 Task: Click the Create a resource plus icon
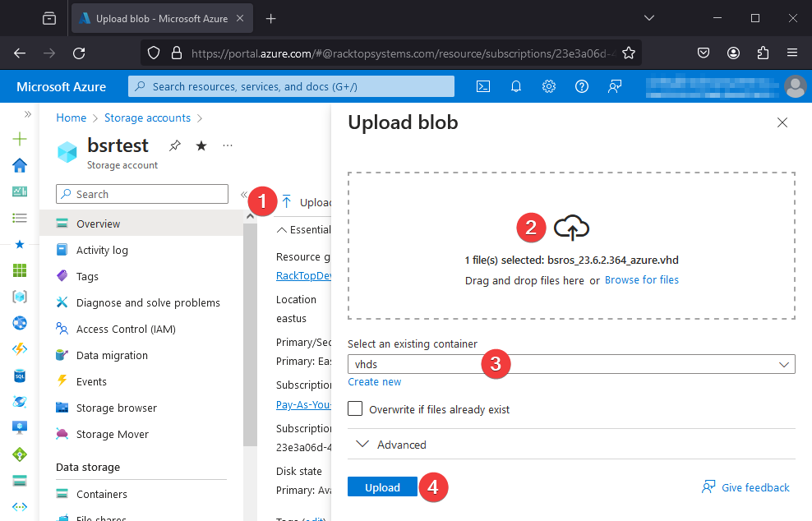[x=20, y=139]
